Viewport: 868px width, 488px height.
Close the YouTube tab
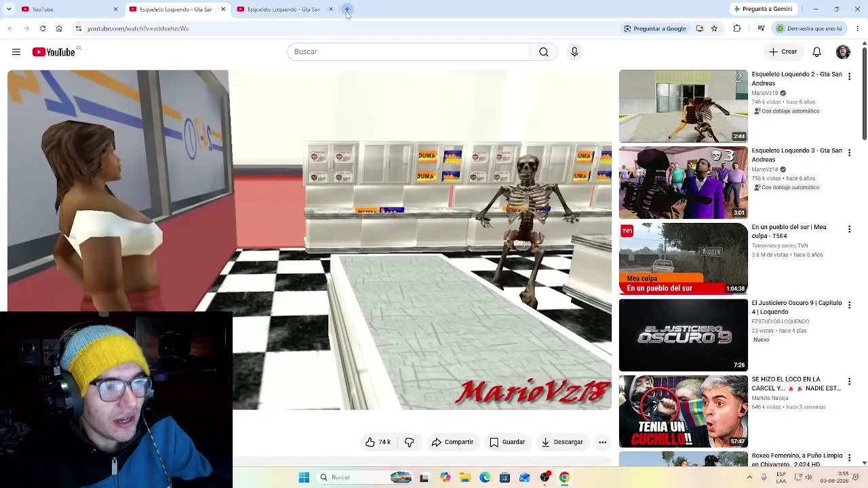[x=115, y=9]
